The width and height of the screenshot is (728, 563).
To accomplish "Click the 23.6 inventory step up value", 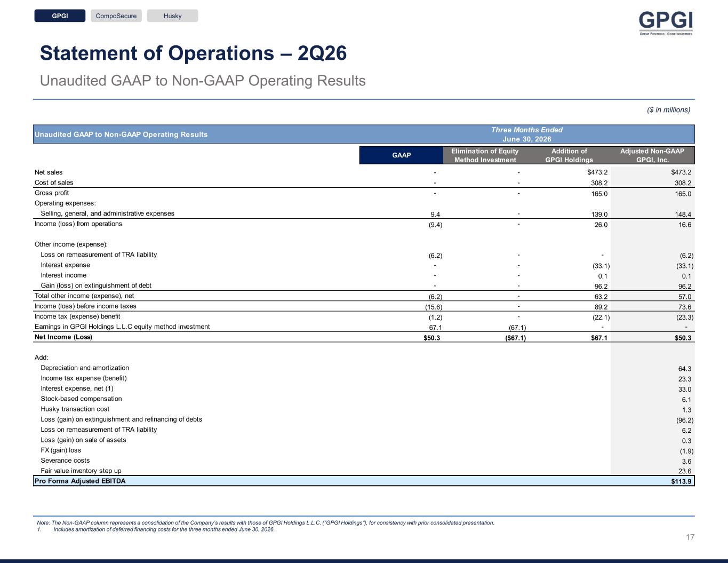I will coord(685,471).
